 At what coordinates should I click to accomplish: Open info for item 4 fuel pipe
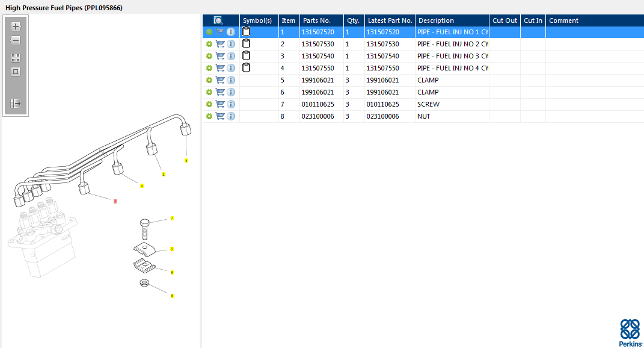[231, 68]
